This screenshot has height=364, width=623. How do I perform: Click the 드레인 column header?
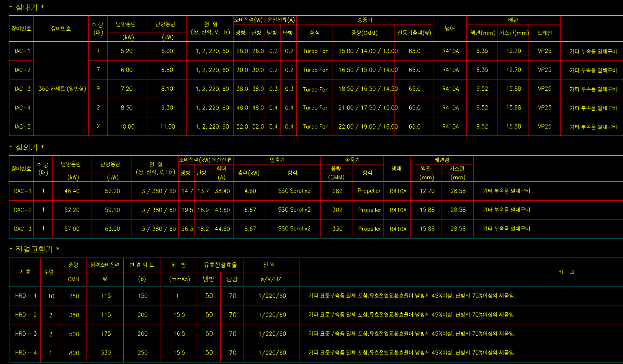[544, 33]
